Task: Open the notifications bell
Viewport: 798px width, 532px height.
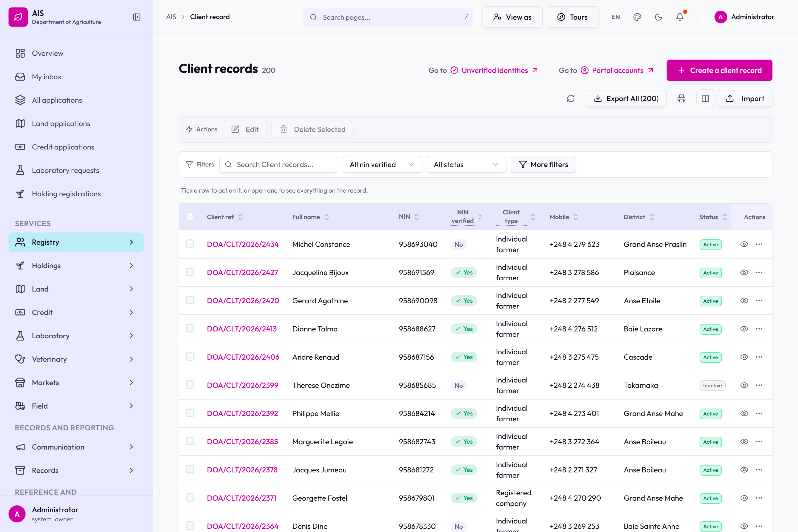Action: coord(680,17)
